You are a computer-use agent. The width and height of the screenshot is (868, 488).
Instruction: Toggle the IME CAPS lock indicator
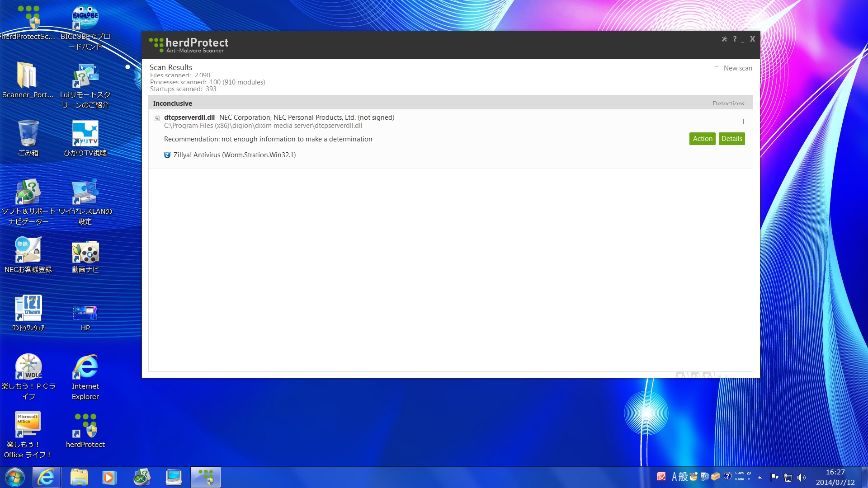(x=740, y=473)
